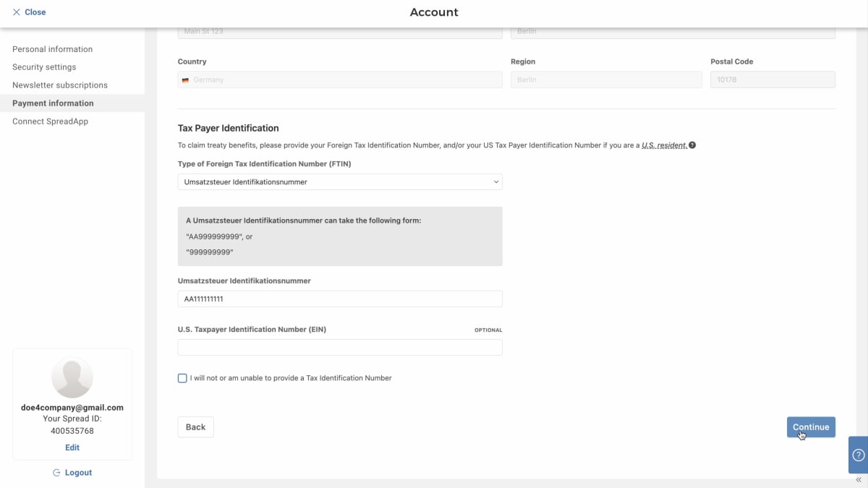Collapse the help widget with double chevron
The image size is (868, 488).
pyautogui.click(x=859, y=480)
